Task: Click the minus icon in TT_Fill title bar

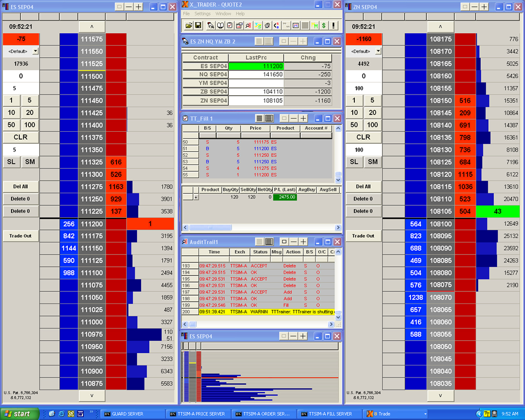Action: coord(293,118)
